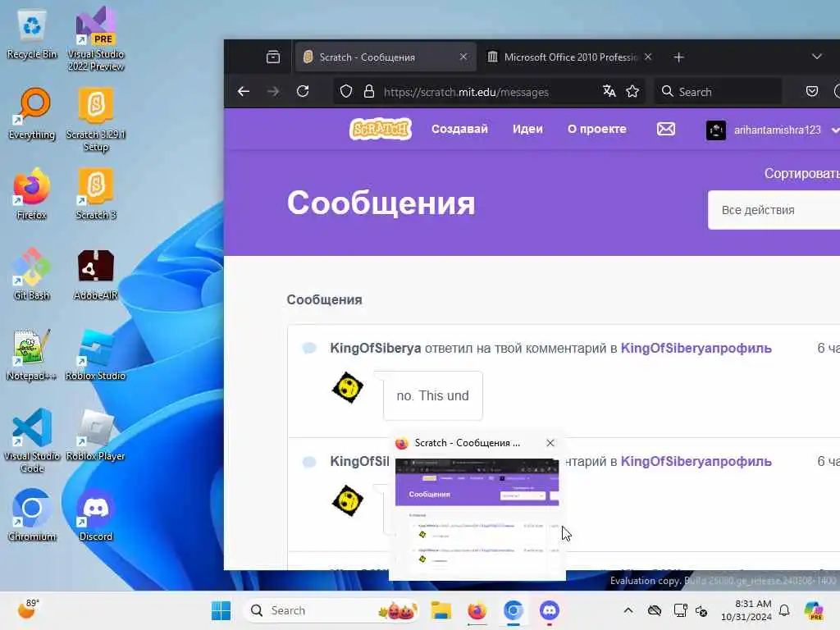Click the Discord icon on the taskbar
Viewport: 840px width, 630px height.
[549, 610]
